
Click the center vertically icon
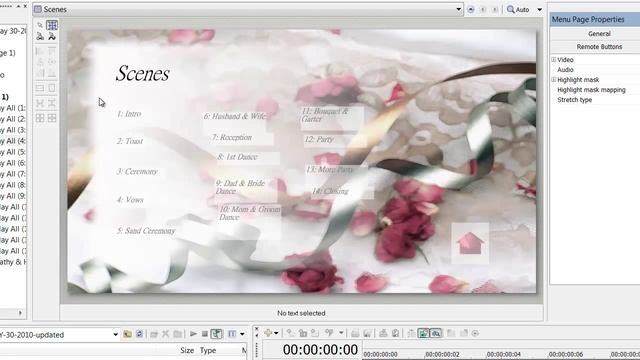click(x=52, y=103)
